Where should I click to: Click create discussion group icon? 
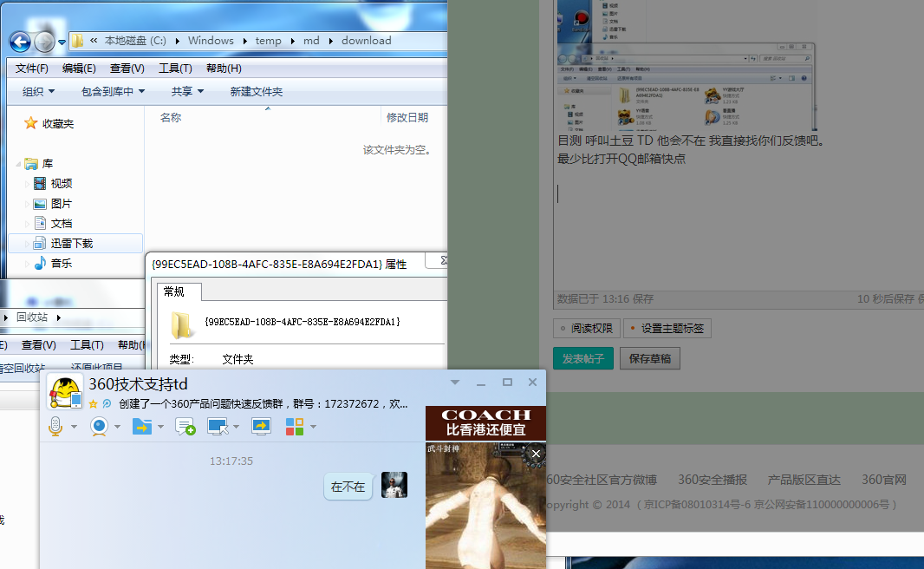click(x=185, y=426)
